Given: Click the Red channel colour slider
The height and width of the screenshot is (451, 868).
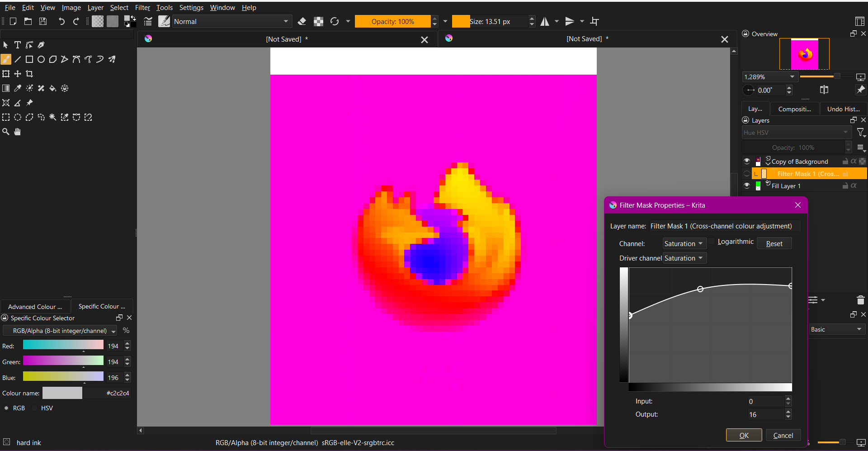Looking at the screenshot, I should point(63,345).
